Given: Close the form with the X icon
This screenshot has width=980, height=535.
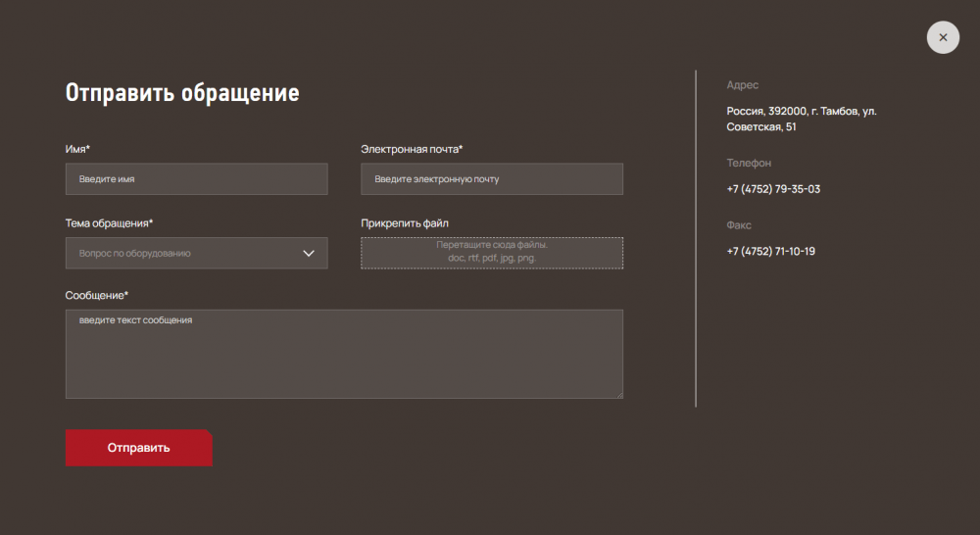Looking at the screenshot, I should 943,37.
